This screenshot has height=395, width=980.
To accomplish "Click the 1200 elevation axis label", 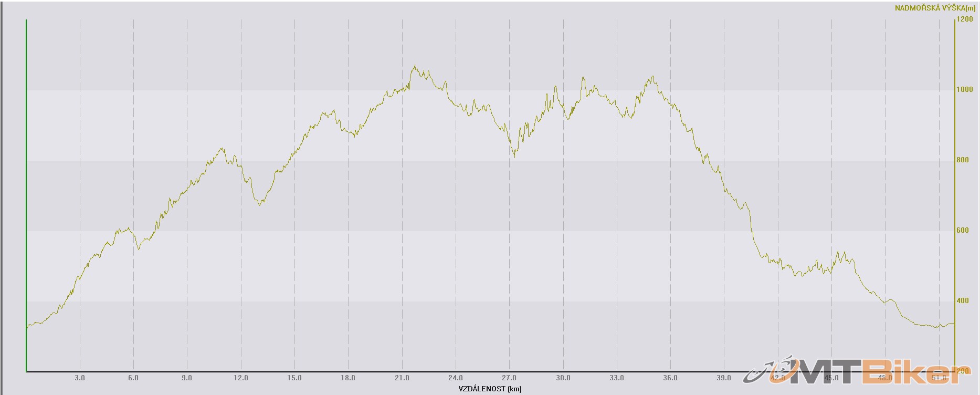I will (965, 19).
